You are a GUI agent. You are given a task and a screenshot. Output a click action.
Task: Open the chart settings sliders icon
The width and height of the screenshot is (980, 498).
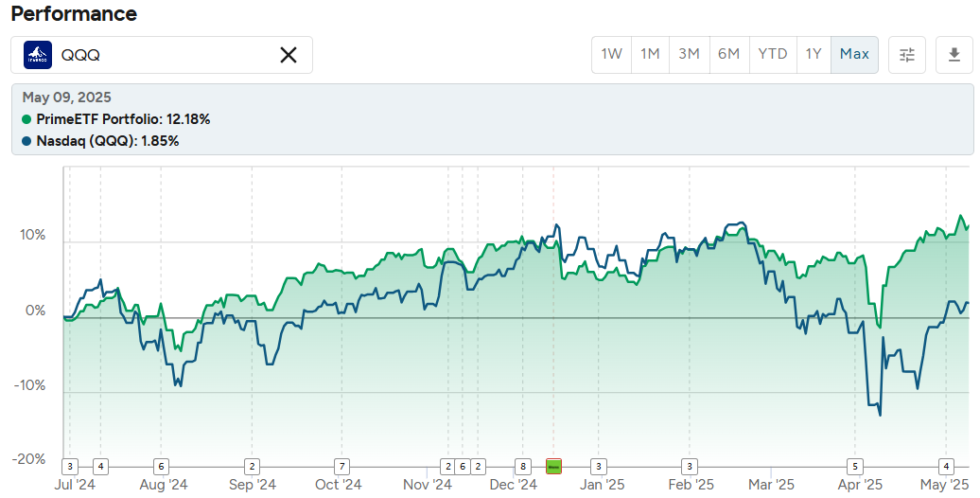tap(907, 55)
